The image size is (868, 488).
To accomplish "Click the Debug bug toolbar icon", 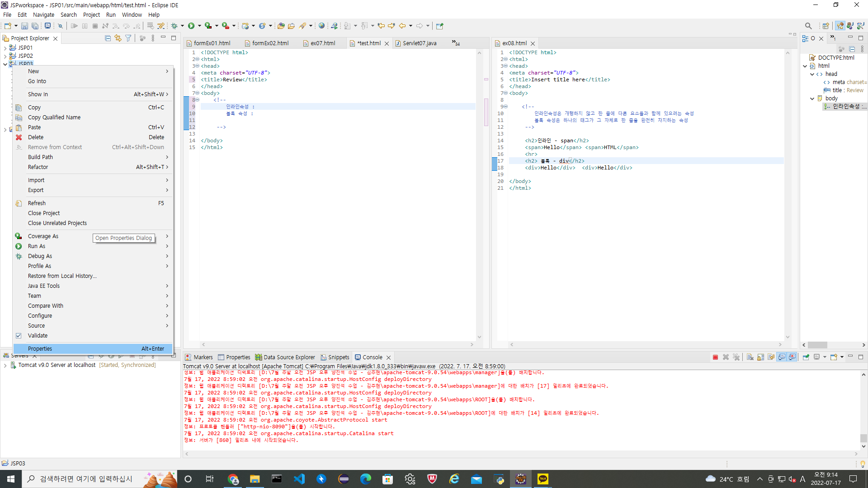I will click(x=175, y=26).
